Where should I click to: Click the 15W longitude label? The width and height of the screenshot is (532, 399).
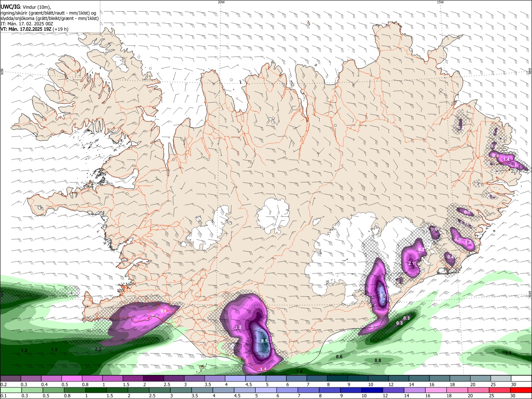point(440,2)
